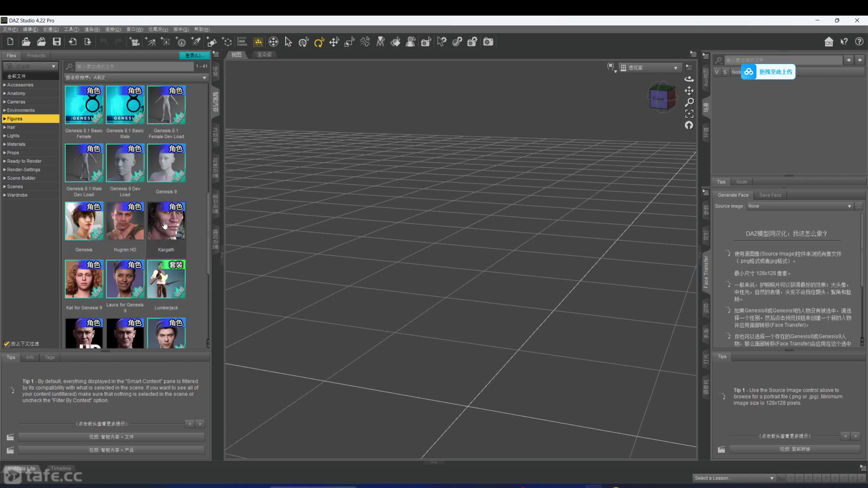Click 视频: 智能内容 > 文件 button

pyautogui.click(x=112, y=437)
